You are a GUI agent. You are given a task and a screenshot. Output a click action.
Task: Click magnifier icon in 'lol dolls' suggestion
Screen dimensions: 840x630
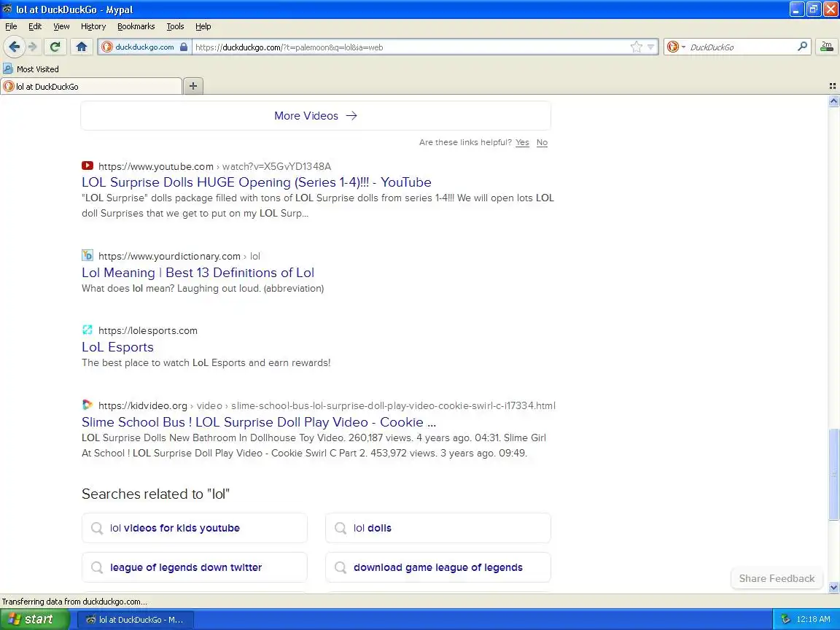tap(341, 528)
